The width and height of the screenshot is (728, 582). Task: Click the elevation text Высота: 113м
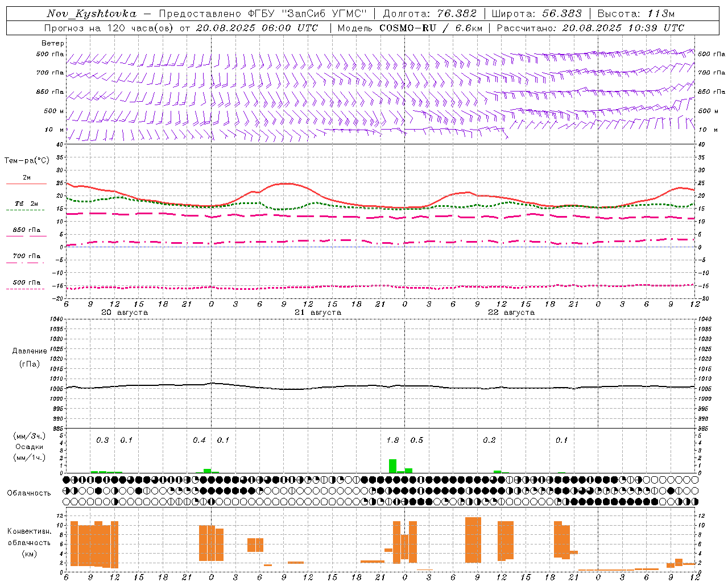click(636, 14)
